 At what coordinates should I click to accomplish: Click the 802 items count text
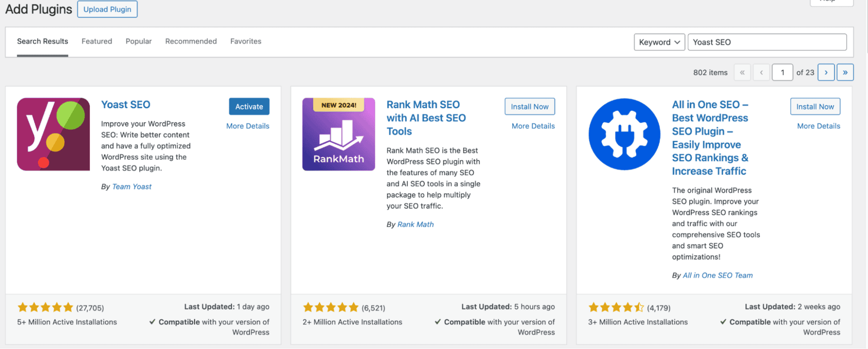pyautogui.click(x=710, y=72)
